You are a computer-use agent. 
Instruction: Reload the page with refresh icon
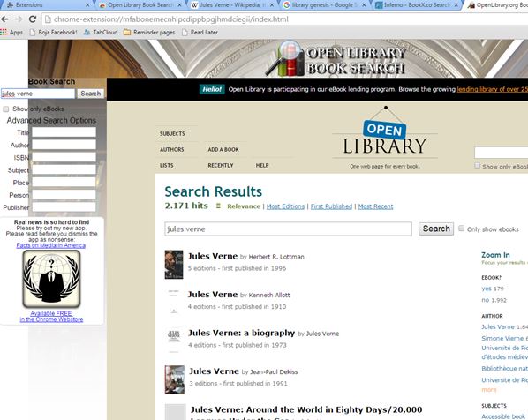pos(33,19)
